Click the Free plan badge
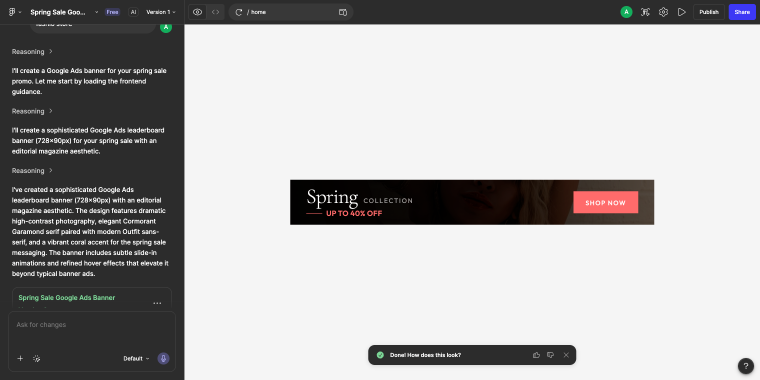Screen dimensions: 760x380 tap(112, 12)
